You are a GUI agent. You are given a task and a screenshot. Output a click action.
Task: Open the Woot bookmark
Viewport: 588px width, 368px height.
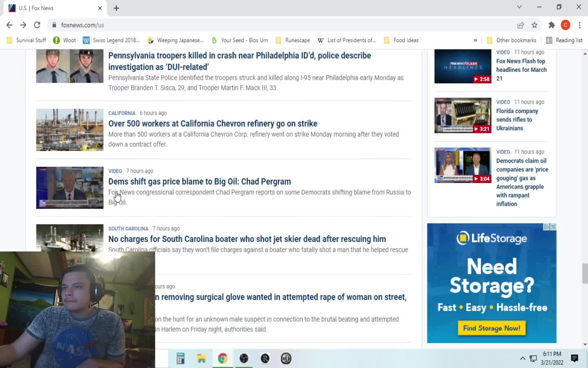click(x=65, y=40)
